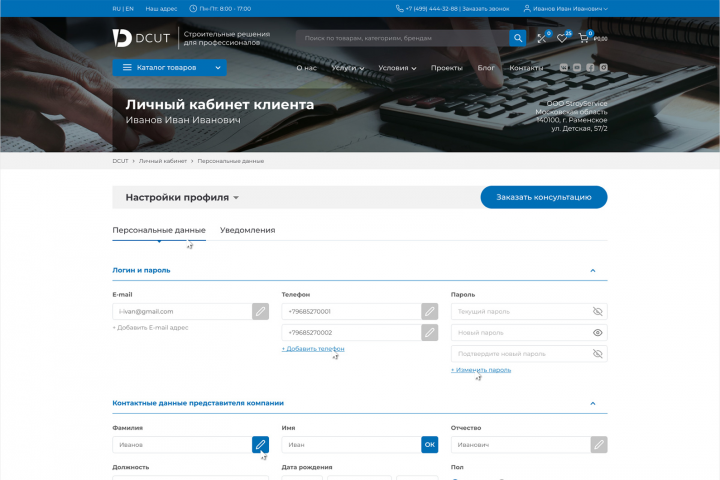Click the blue search magnifier button

tap(518, 38)
